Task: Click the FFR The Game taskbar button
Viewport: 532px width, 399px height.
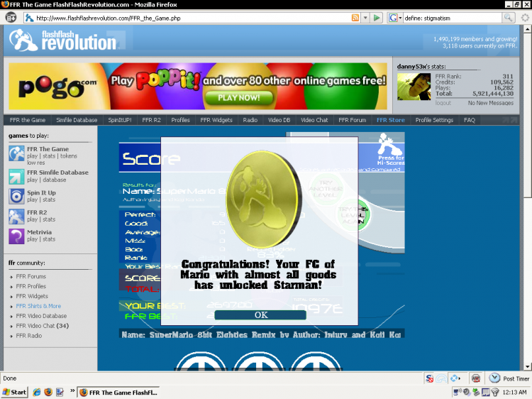Action: click(118, 392)
